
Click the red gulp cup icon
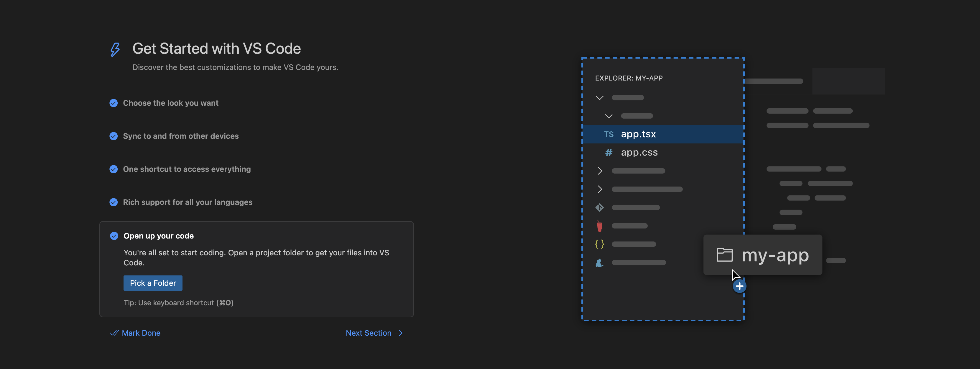(599, 226)
